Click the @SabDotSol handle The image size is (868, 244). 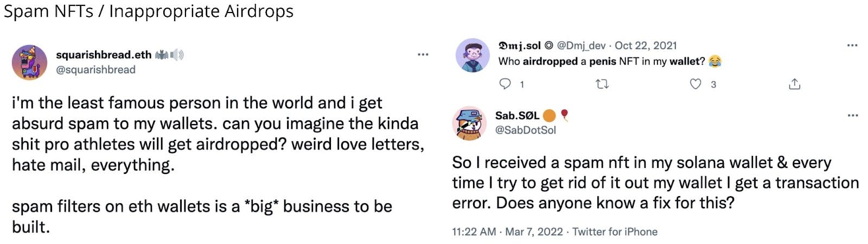[x=525, y=130]
